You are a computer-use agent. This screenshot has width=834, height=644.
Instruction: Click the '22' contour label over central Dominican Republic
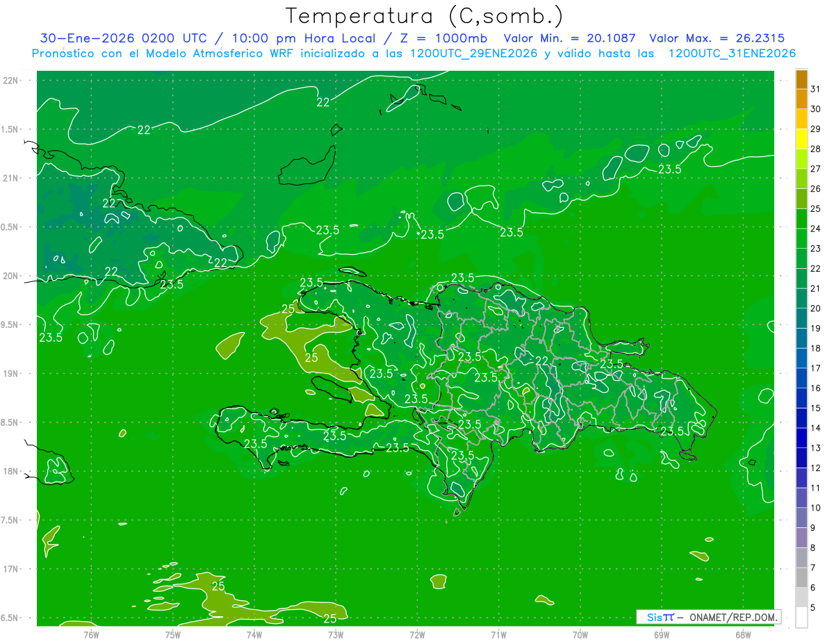pos(542,361)
